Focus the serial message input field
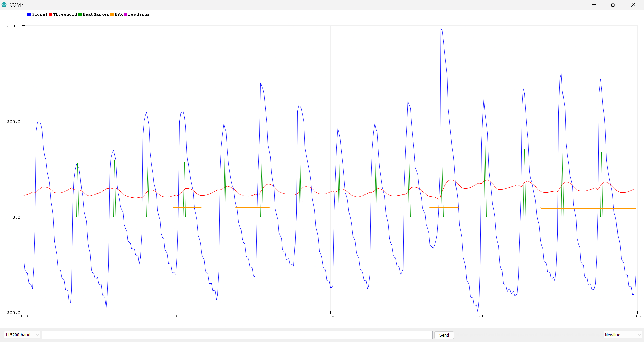 [x=237, y=335]
